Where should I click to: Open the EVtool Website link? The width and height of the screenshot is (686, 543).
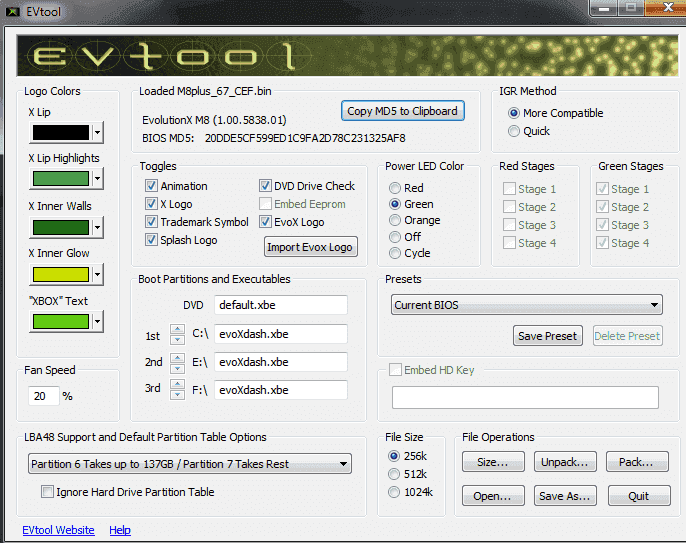click(x=58, y=530)
